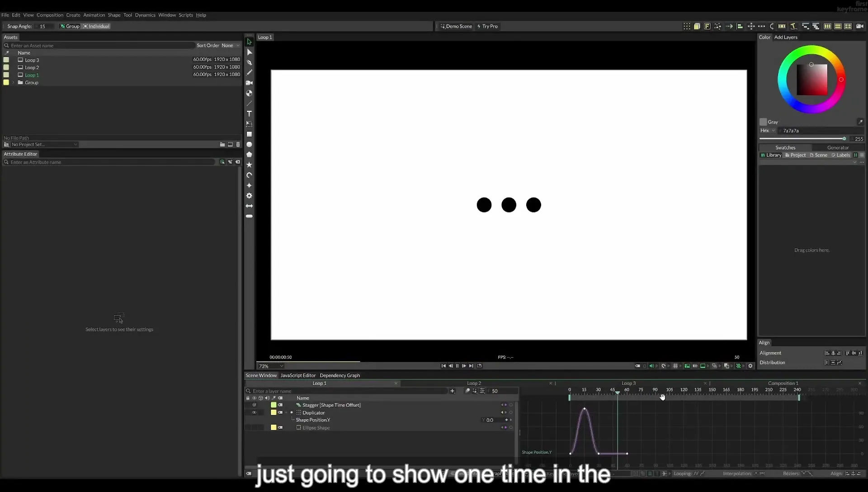Click the add layer plus icon
The image size is (868, 492).
tap(452, 391)
